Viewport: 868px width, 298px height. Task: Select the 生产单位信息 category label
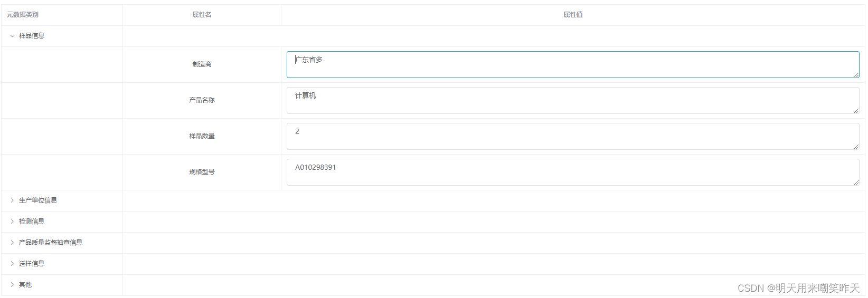click(x=38, y=200)
